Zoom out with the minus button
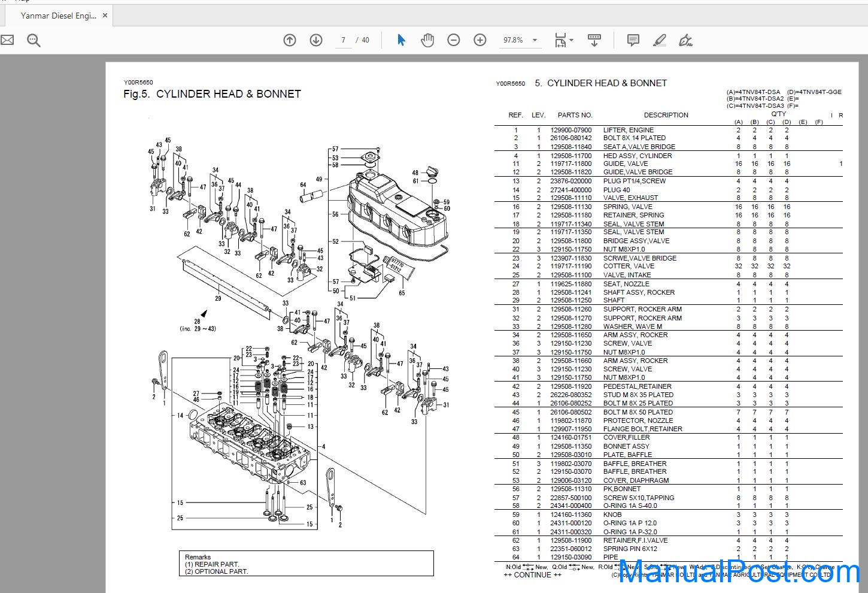 tap(454, 40)
